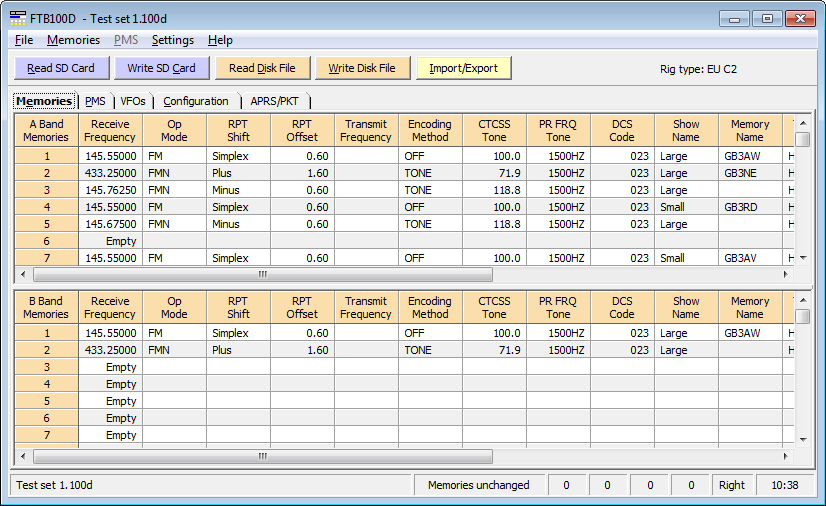This screenshot has height=506, width=826.
Task: Switch to the PMS tab
Action: 95,101
